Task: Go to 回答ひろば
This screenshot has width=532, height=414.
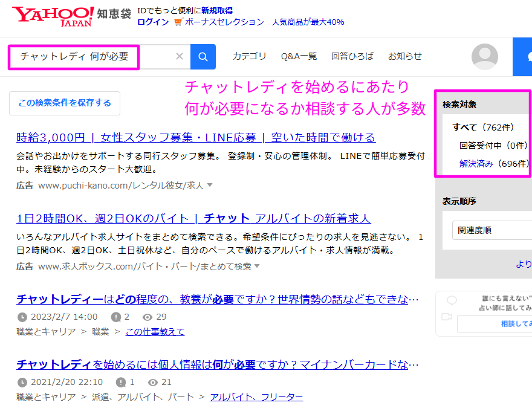Action: [x=352, y=56]
